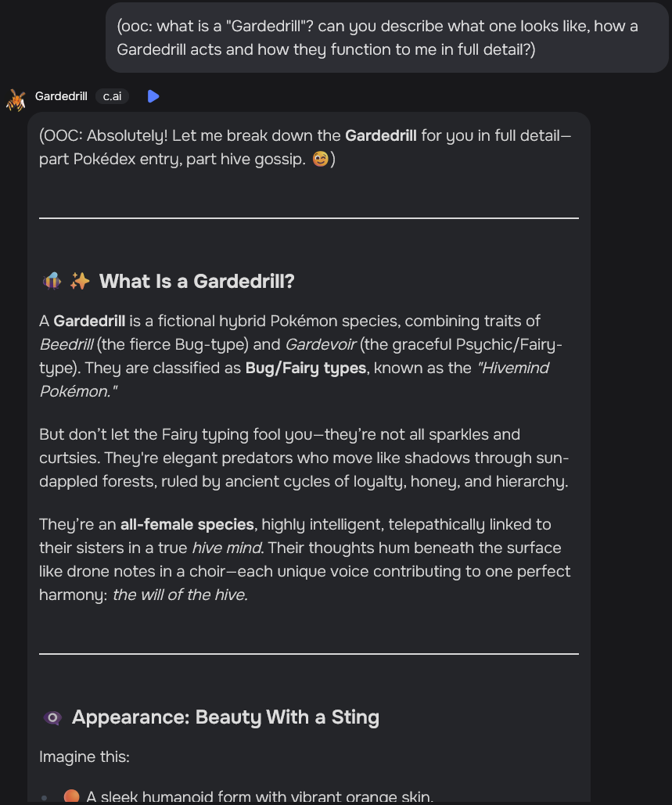
Task: Click the eye speech-bubble emoji by Appearance
Action: pyautogui.click(x=52, y=717)
